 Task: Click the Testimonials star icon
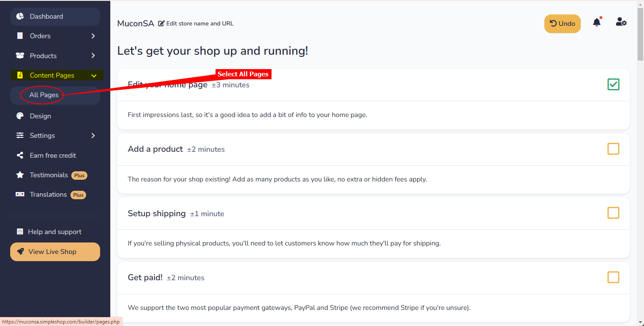[x=20, y=175]
